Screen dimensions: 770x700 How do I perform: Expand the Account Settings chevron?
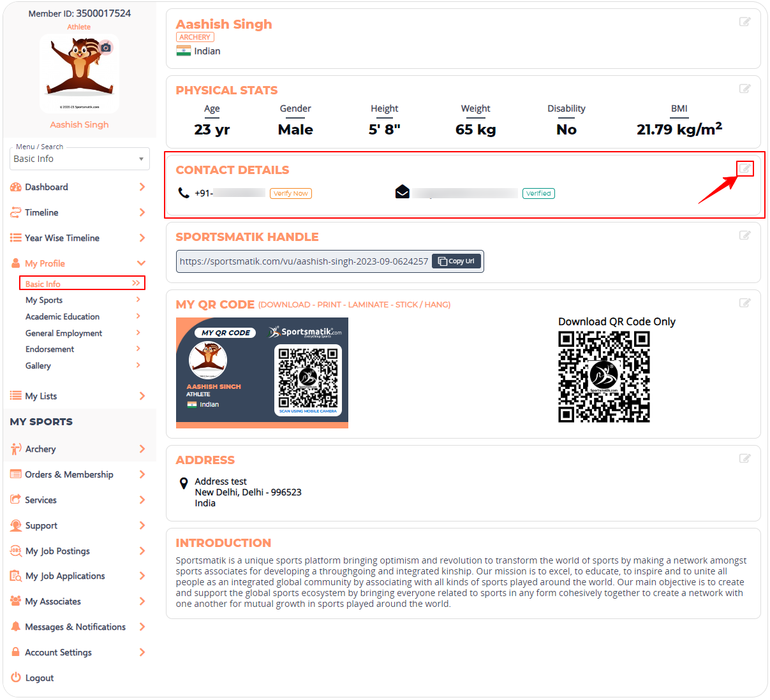tap(142, 652)
